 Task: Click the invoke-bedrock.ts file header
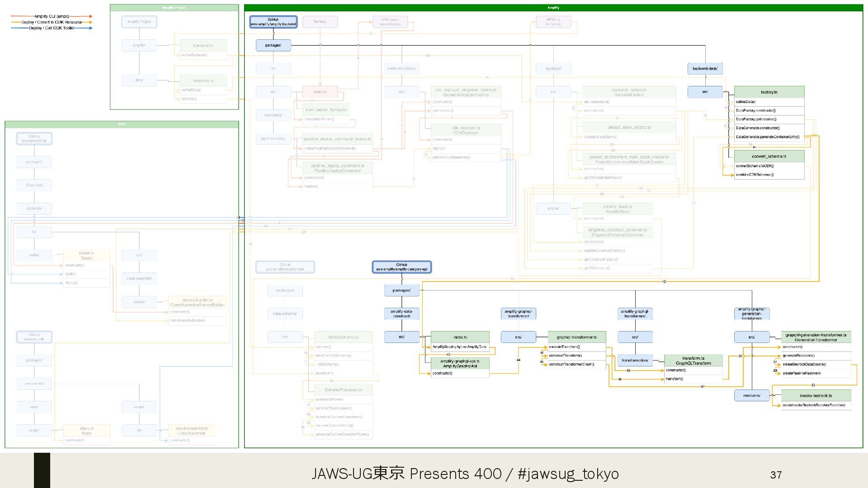(816, 395)
